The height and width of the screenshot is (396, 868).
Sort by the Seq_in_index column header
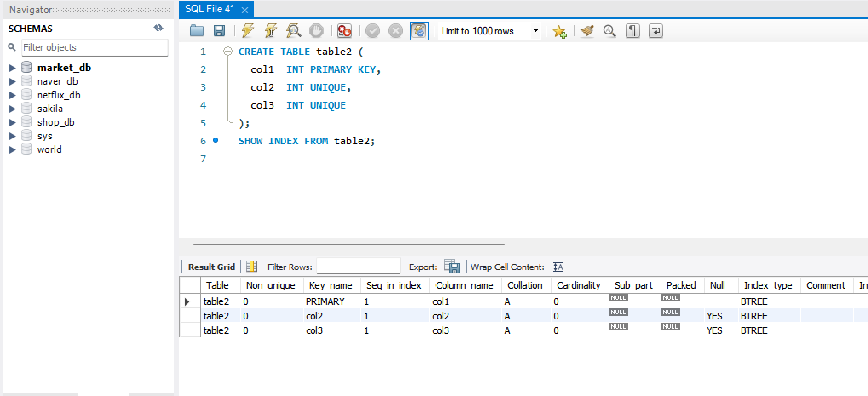[395, 285]
